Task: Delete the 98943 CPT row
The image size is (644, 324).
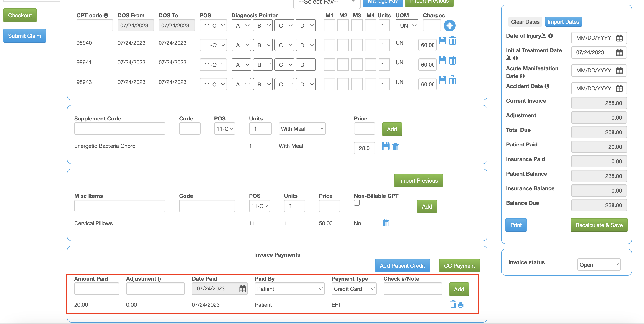Action: [x=452, y=80]
